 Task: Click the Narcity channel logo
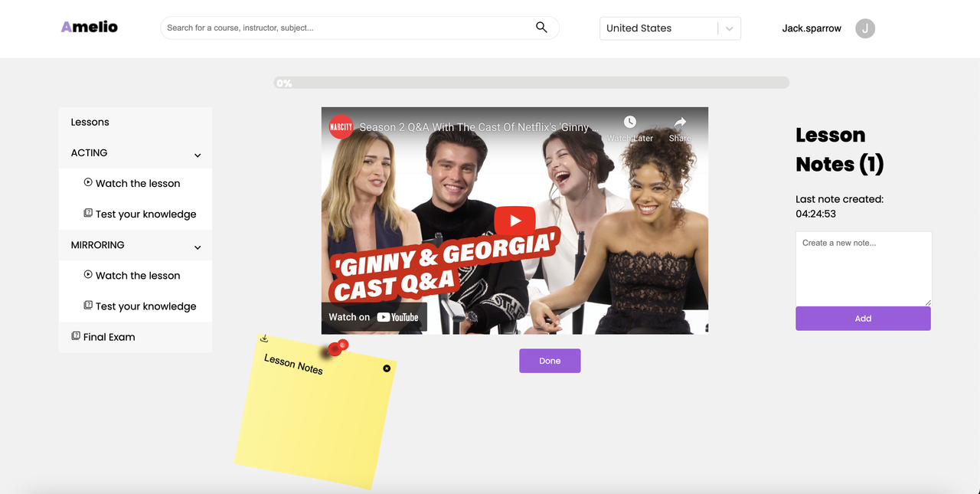pos(341,126)
